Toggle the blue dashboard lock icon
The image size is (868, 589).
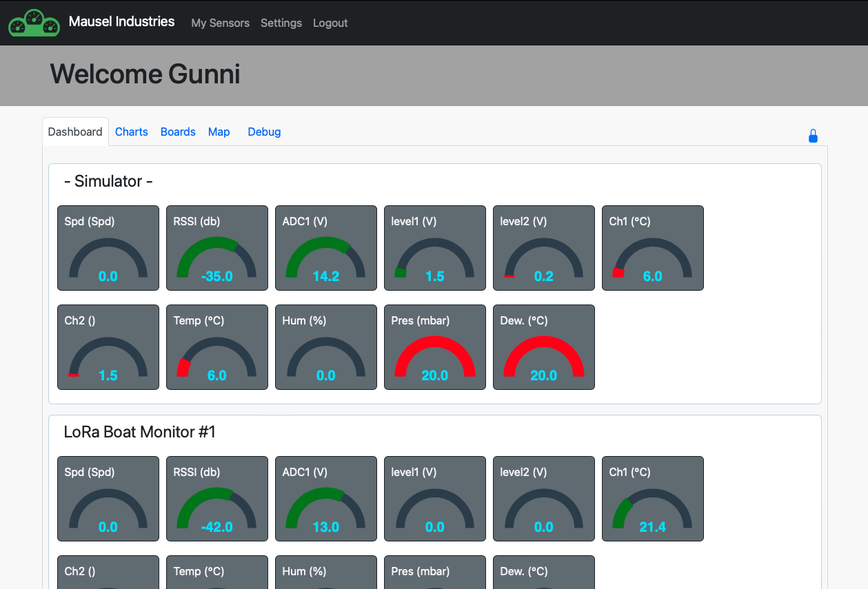813,135
